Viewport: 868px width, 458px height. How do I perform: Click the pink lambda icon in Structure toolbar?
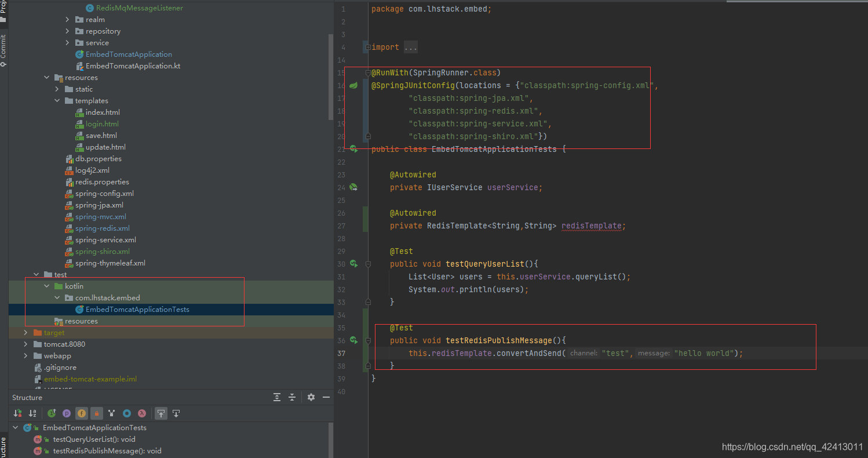coord(142,413)
